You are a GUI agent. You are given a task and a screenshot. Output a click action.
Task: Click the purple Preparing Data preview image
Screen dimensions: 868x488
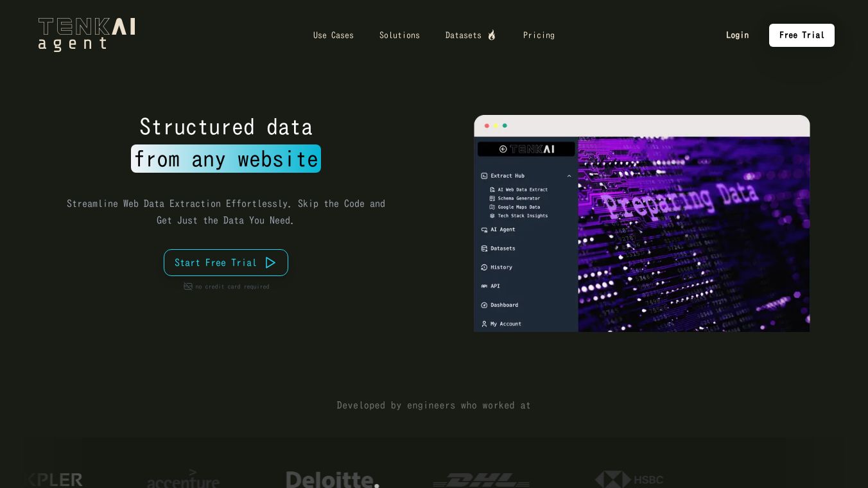[x=694, y=234]
